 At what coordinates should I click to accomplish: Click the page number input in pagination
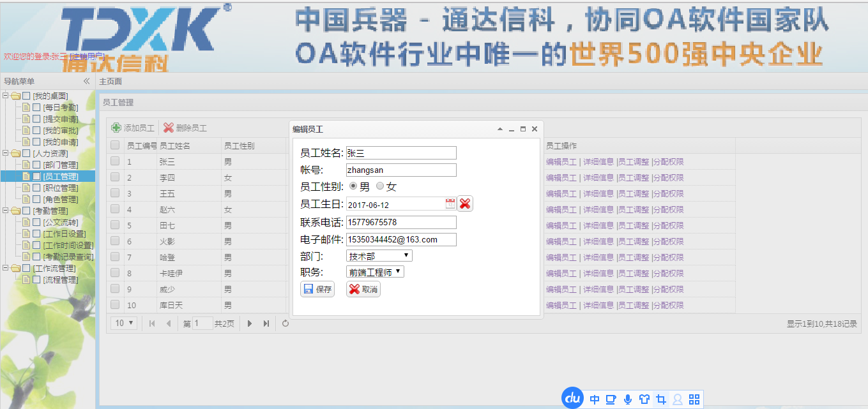tap(202, 323)
